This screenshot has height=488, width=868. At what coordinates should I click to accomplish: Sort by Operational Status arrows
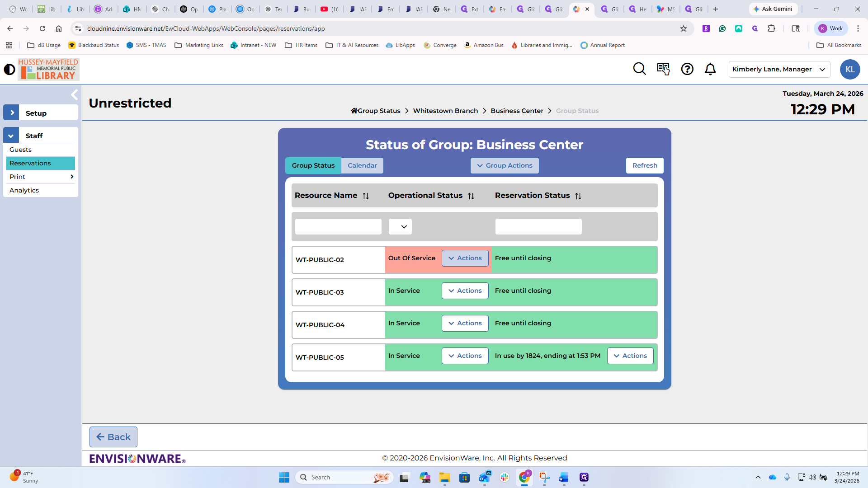(x=471, y=196)
